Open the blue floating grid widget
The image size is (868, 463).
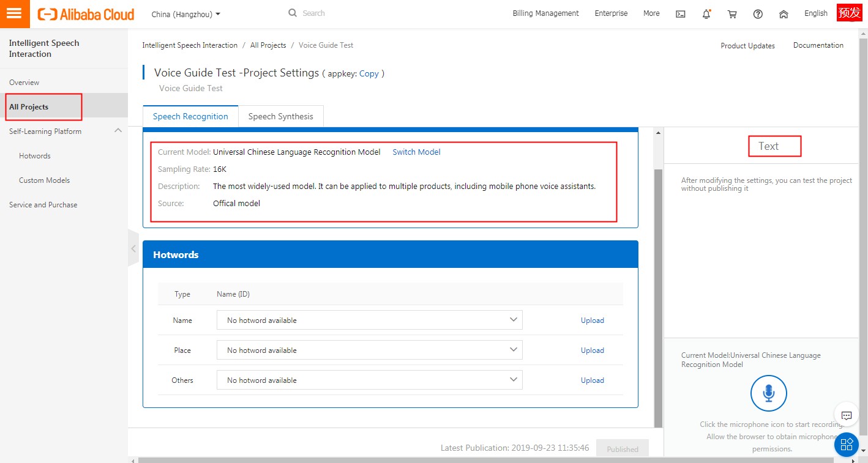847,444
